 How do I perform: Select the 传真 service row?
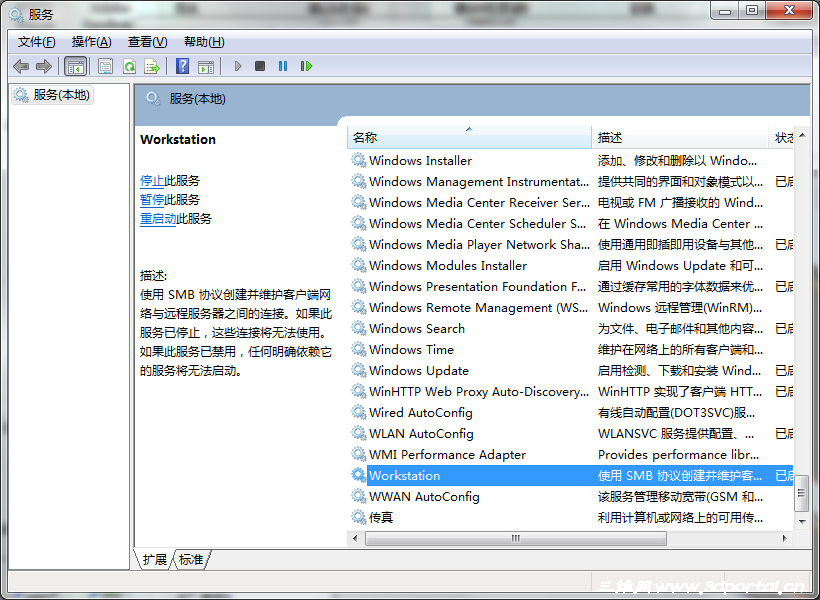[571, 517]
